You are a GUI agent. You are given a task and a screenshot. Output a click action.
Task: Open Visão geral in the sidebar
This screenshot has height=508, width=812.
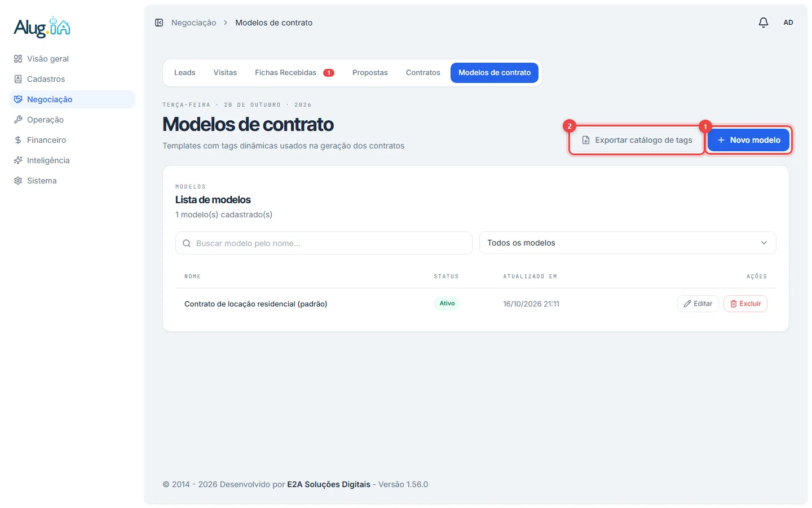[x=72, y=59]
